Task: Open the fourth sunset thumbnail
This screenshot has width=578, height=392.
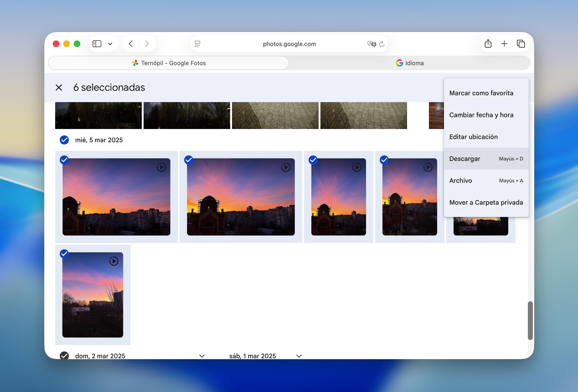Action: 410,197
